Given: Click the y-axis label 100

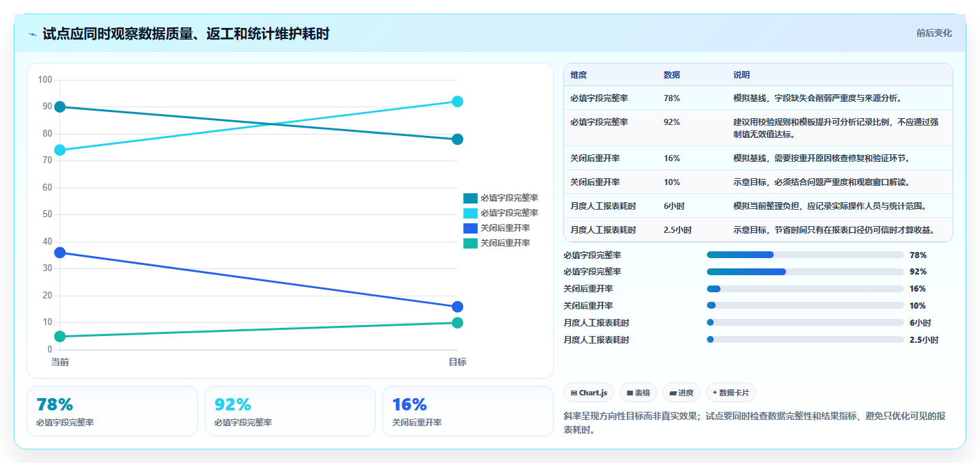Looking at the screenshot, I should click(x=45, y=80).
